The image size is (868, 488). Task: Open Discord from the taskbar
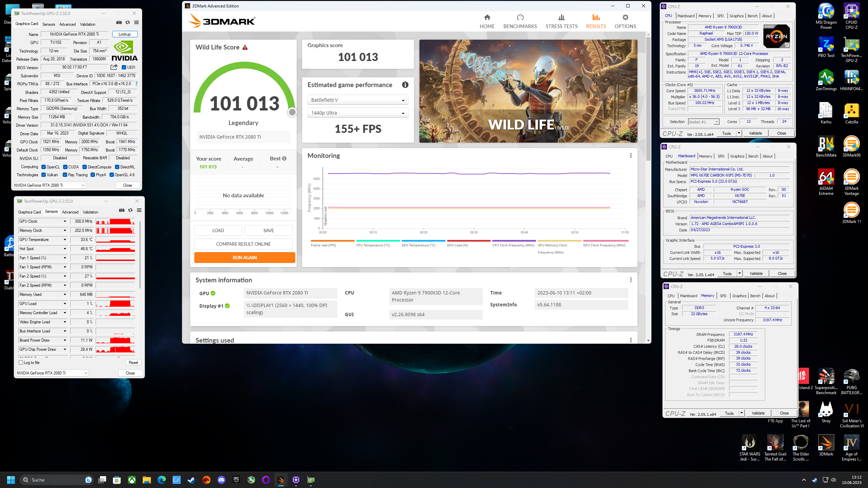[x=221, y=480]
